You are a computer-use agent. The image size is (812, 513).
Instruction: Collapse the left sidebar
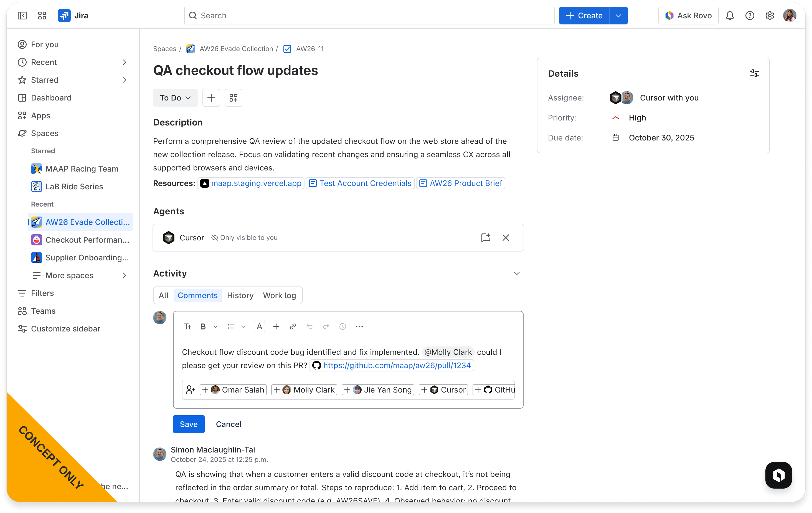tap(22, 16)
